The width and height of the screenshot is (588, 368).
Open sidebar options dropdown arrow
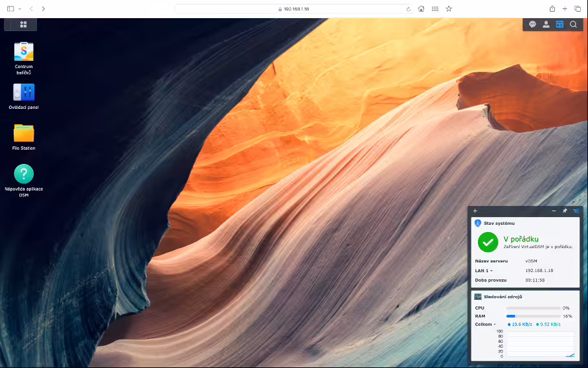pyautogui.click(x=19, y=9)
